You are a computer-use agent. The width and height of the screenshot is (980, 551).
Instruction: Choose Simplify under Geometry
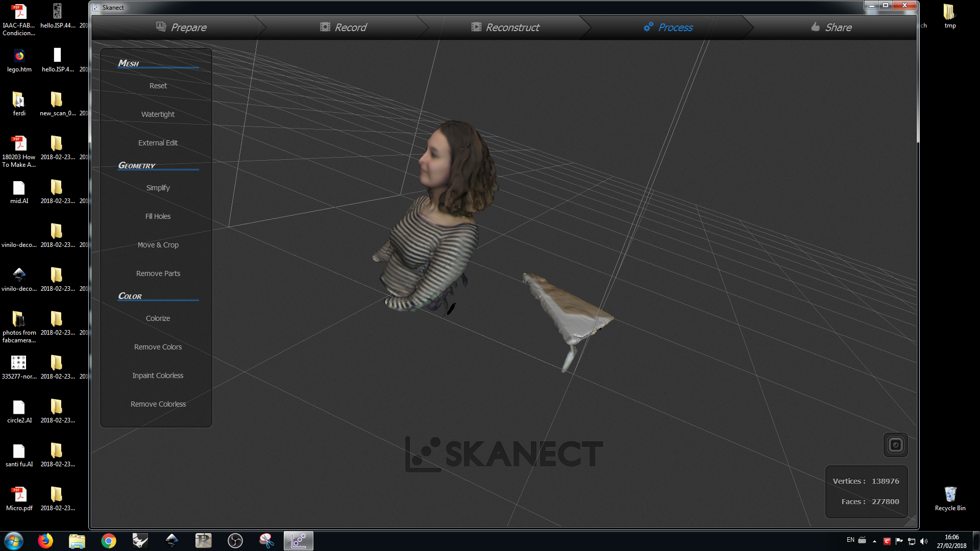(x=158, y=188)
